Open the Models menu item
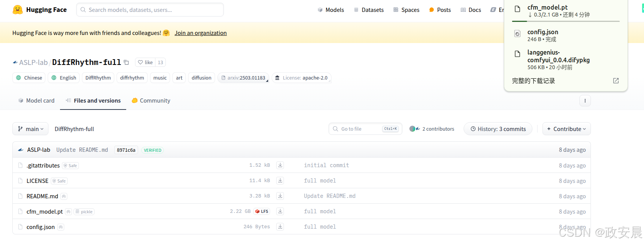This screenshot has width=644, height=244. pos(330,10)
